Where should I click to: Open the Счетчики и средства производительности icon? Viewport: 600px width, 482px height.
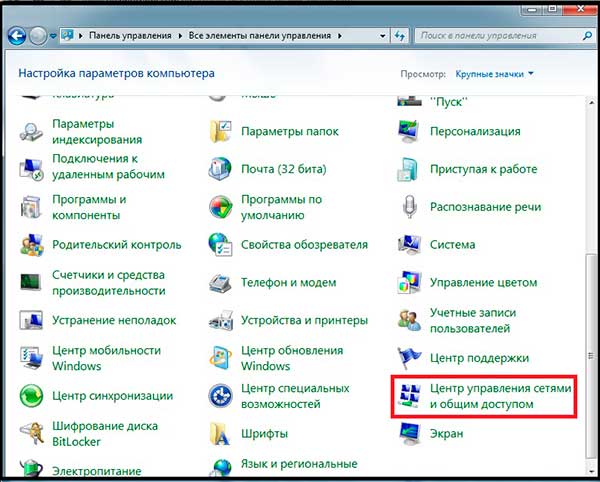point(31,283)
